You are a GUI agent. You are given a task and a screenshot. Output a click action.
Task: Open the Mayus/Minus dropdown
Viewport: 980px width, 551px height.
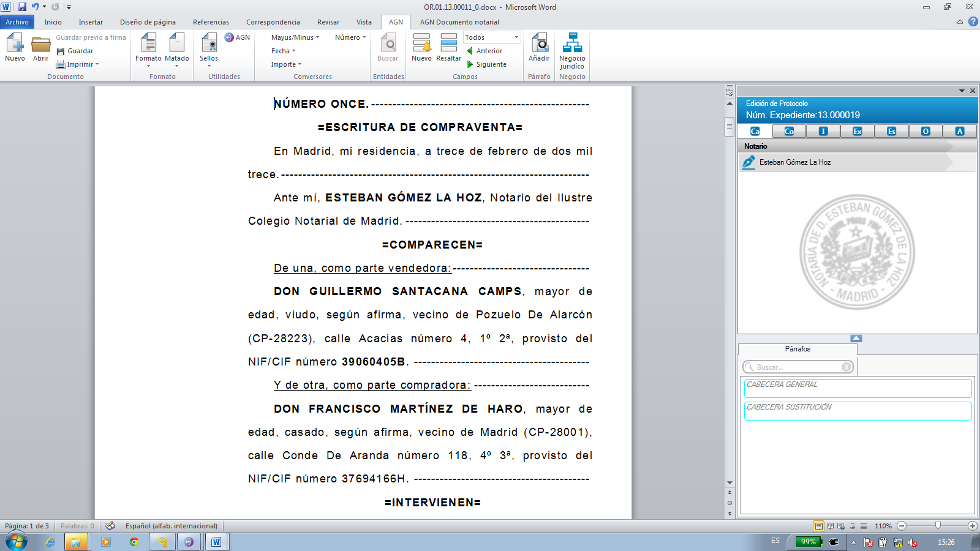coord(293,37)
